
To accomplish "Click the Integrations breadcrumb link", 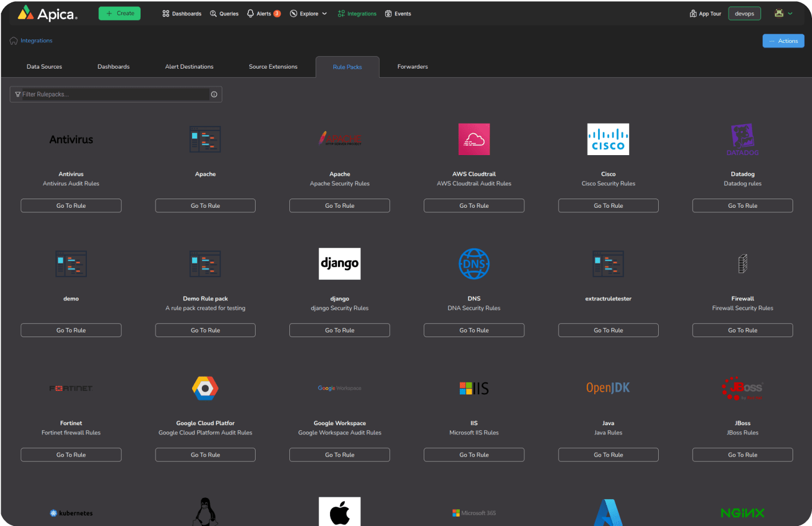I will (x=37, y=41).
